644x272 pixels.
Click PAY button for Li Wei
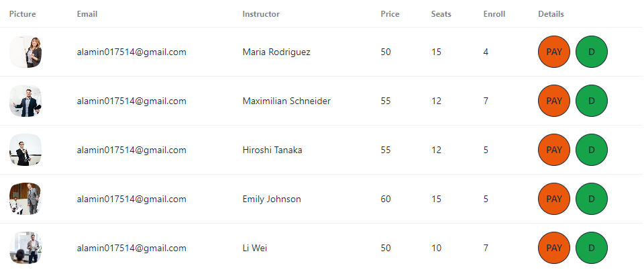[554, 248]
